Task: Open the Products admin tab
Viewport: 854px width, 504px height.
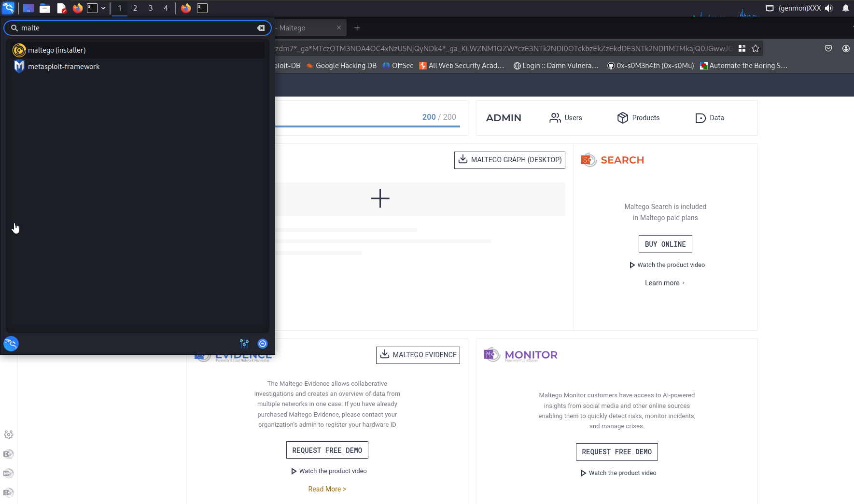Action: 638,118
